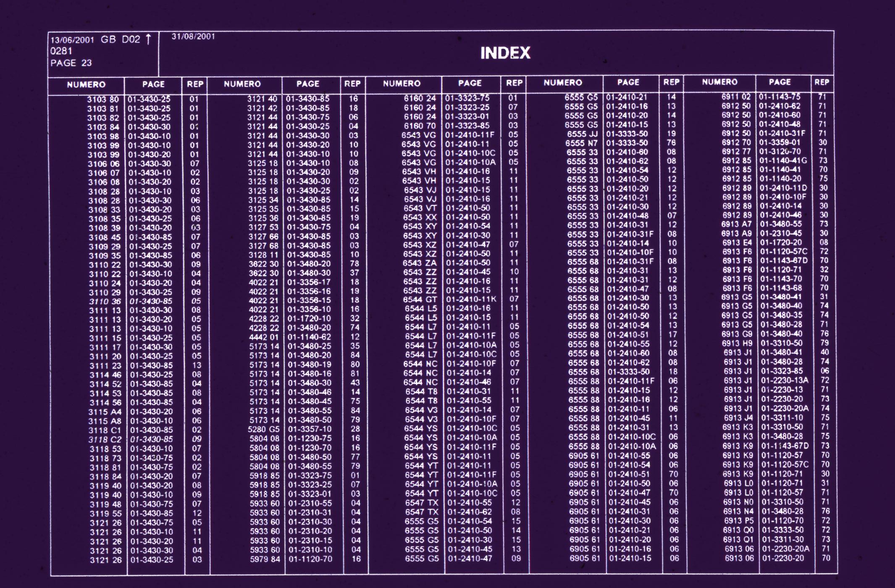Screen dimensions: 895x588
Task: Click page reference 01-1143-75
Action: click(x=780, y=97)
